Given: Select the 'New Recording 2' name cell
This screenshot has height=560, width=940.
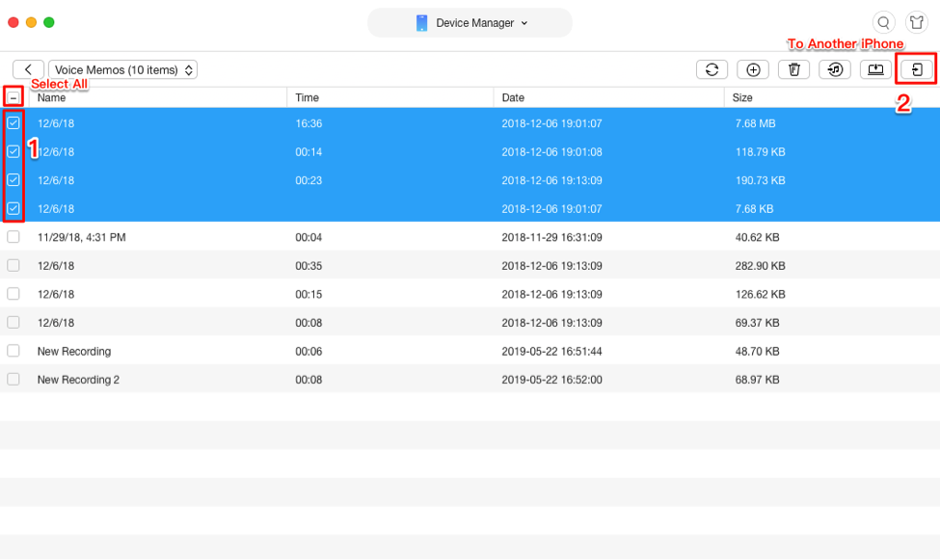Looking at the screenshot, I should coord(78,380).
